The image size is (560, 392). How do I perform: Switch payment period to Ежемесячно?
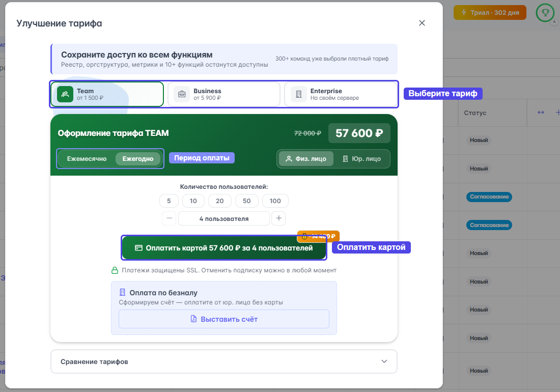pos(87,159)
